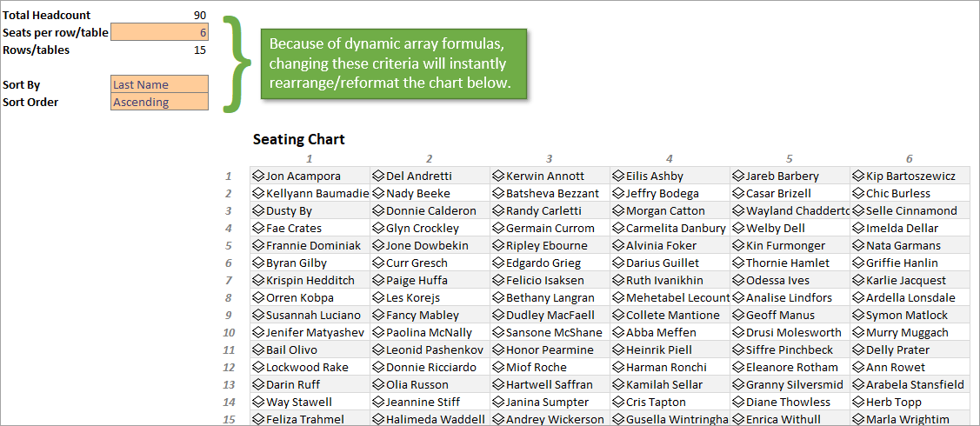Select column header 1 of seating chart
The height and width of the screenshot is (426, 980).
coord(309,158)
